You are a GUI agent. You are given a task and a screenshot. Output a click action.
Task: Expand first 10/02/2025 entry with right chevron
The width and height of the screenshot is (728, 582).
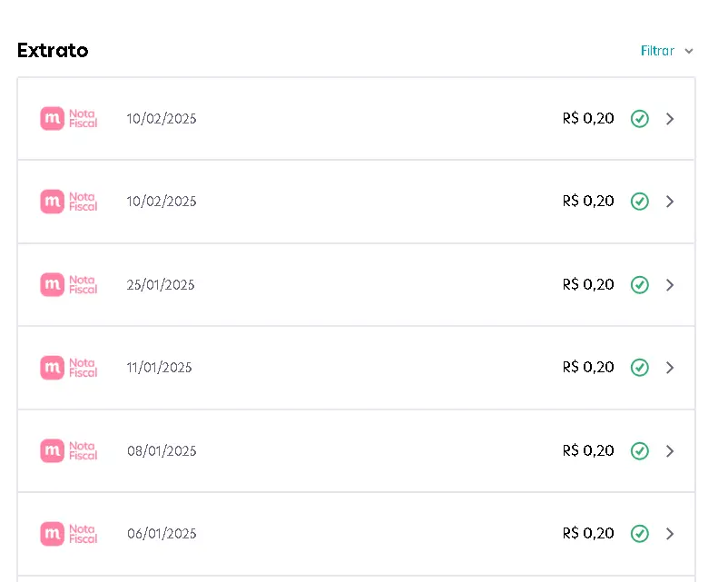click(x=670, y=118)
